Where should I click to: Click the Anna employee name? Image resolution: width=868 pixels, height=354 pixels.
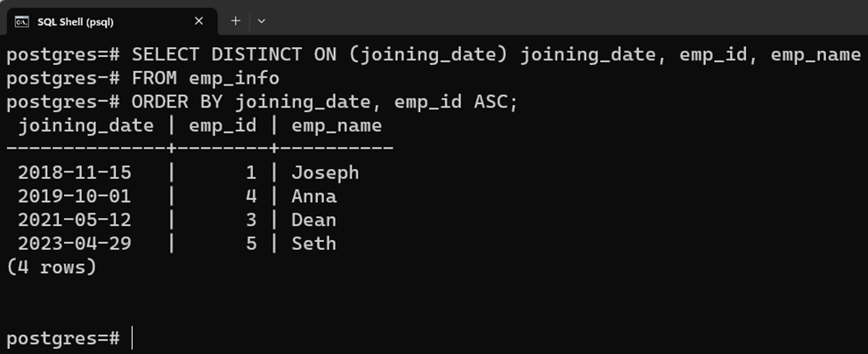(x=314, y=197)
